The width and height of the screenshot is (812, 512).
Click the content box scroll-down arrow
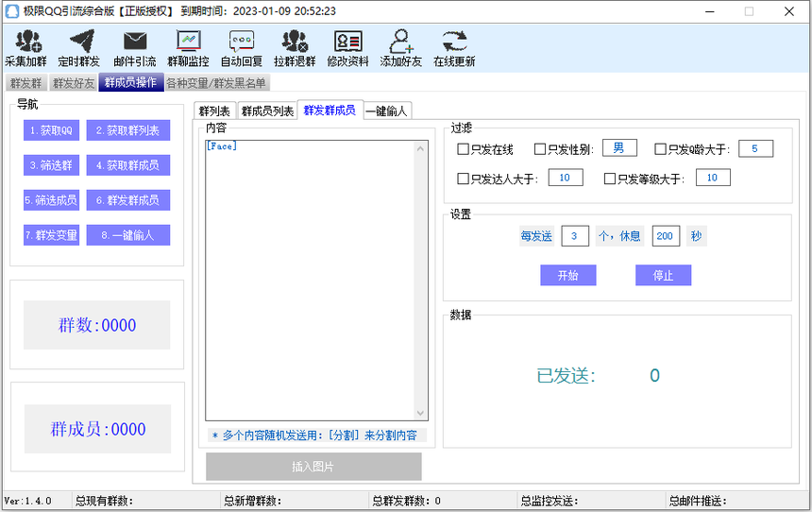pos(420,413)
